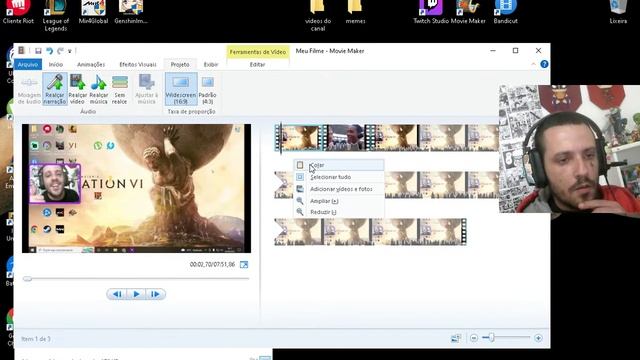
Task: Open the Cliente Riot desktop shortcut
Action: (18, 12)
